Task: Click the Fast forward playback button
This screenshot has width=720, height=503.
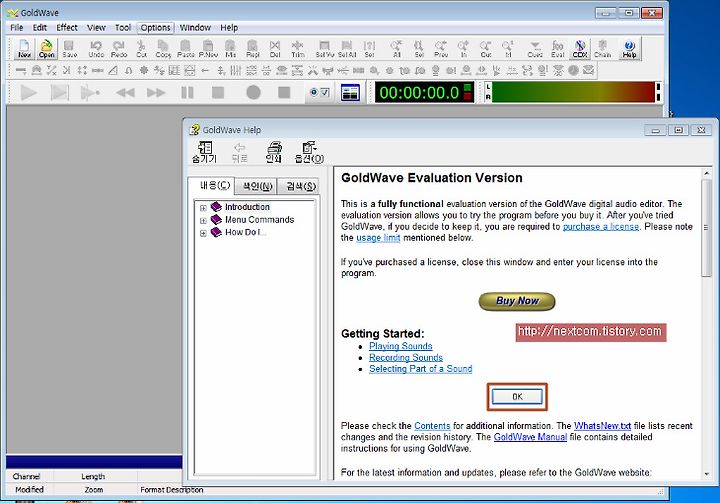Action: [x=156, y=92]
